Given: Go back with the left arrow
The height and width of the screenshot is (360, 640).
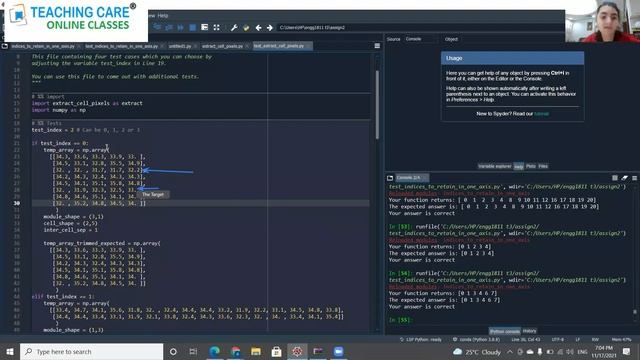Looking at the screenshot, I should coord(258,27).
